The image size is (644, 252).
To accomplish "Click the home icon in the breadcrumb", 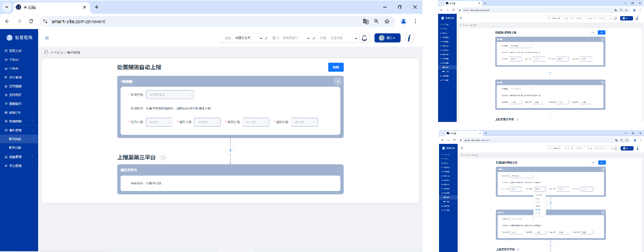I will tap(46, 52).
